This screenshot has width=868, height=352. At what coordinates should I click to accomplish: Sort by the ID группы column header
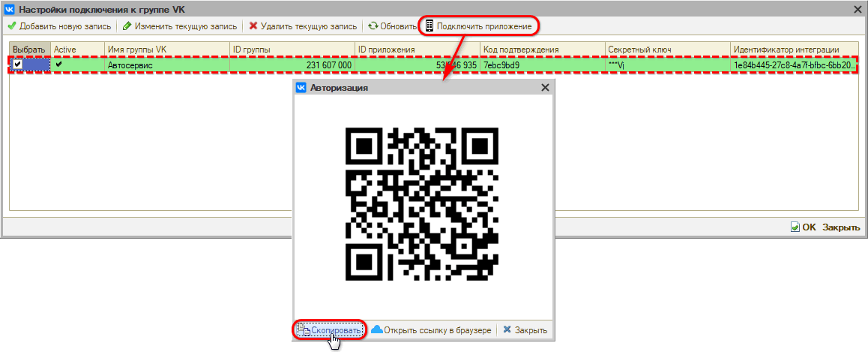(292, 50)
